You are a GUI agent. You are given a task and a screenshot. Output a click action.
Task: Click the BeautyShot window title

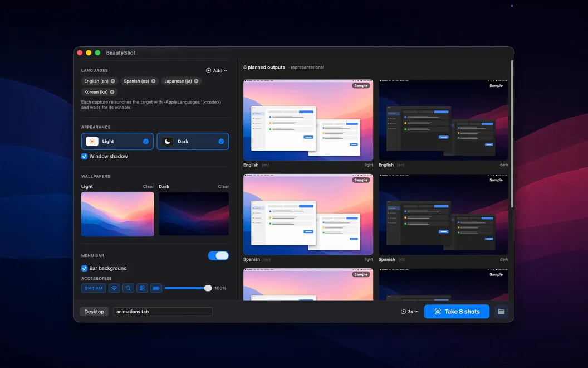[x=121, y=53]
